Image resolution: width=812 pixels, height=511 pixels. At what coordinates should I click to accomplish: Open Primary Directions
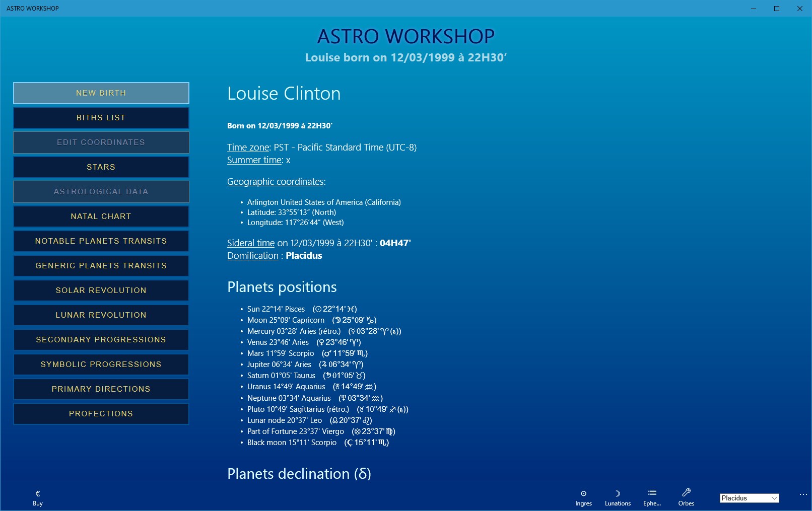coord(101,389)
